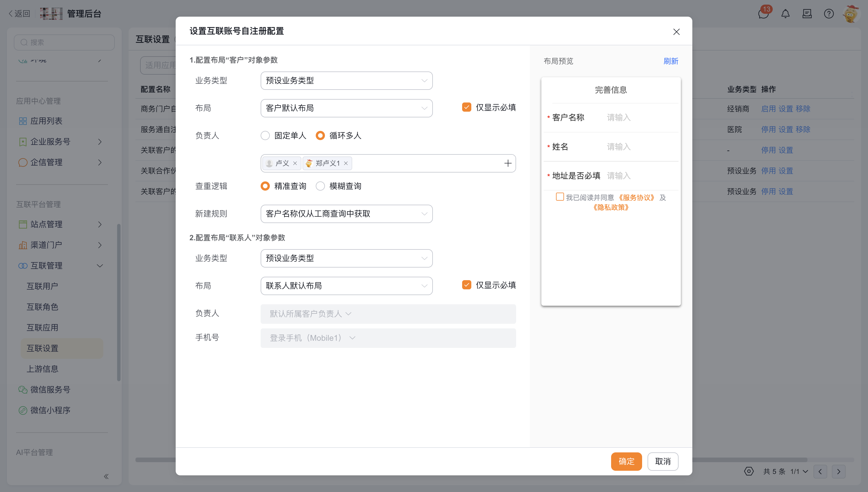This screenshot has height=492, width=868.
Task: Open contact 业务类型 dropdown
Action: [x=346, y=258]
